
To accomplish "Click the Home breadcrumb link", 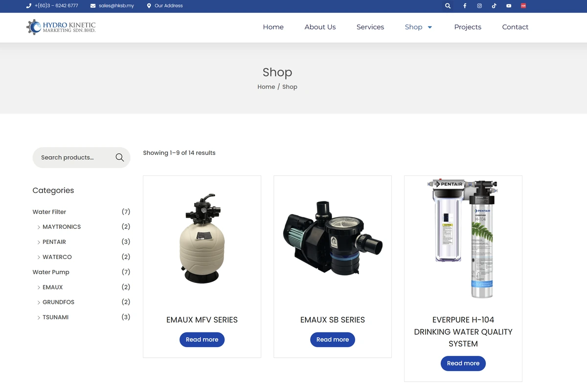I will 266,87.
